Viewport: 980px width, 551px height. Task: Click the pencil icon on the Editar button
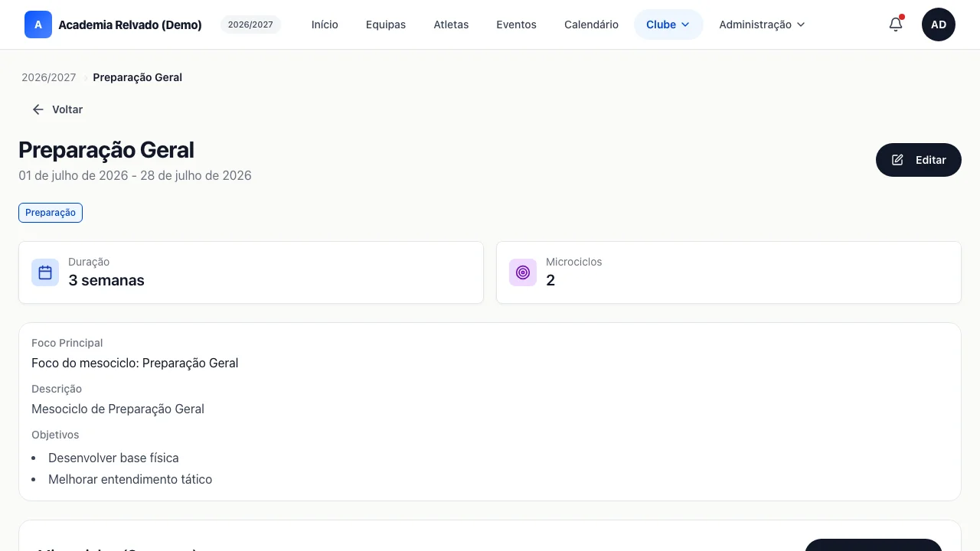(x=898, y=160)
